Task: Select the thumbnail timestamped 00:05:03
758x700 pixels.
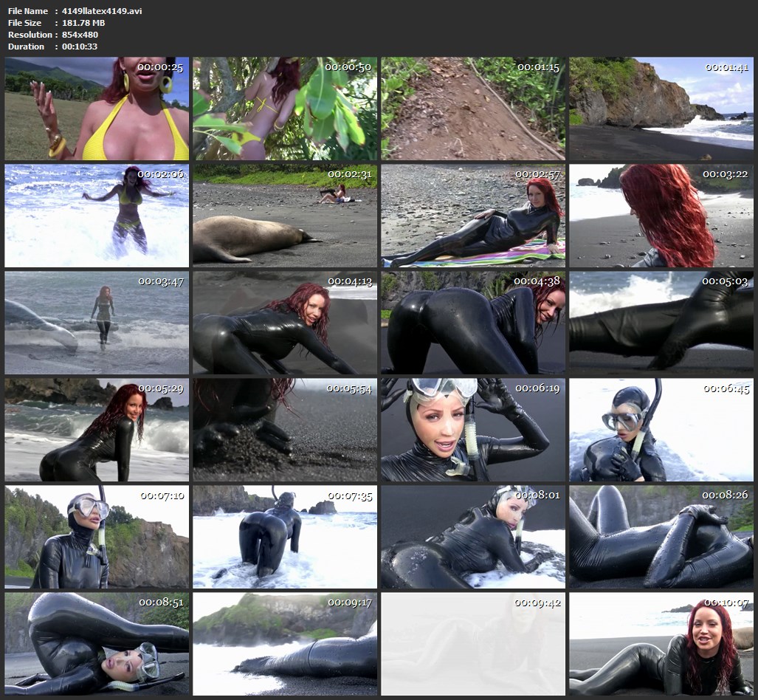Action: 661,323
